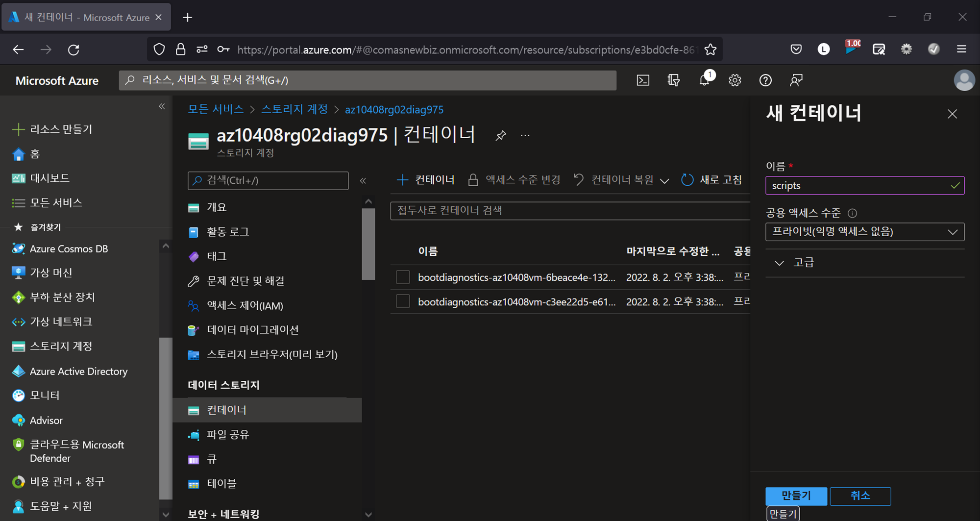Screen dimensions: 980x521
Task: Click 액세스 수준 변경 toolbar item
Action: [x=514, y=180]
